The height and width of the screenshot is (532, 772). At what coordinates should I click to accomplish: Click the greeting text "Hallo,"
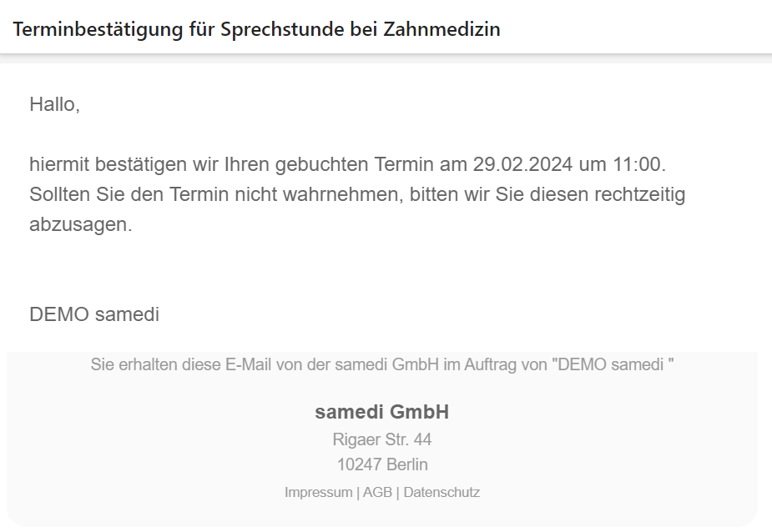pos(54,104)
